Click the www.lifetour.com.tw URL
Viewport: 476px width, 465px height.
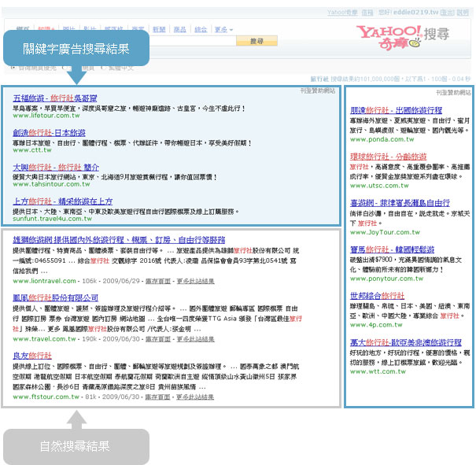click(x=46, y=116)
